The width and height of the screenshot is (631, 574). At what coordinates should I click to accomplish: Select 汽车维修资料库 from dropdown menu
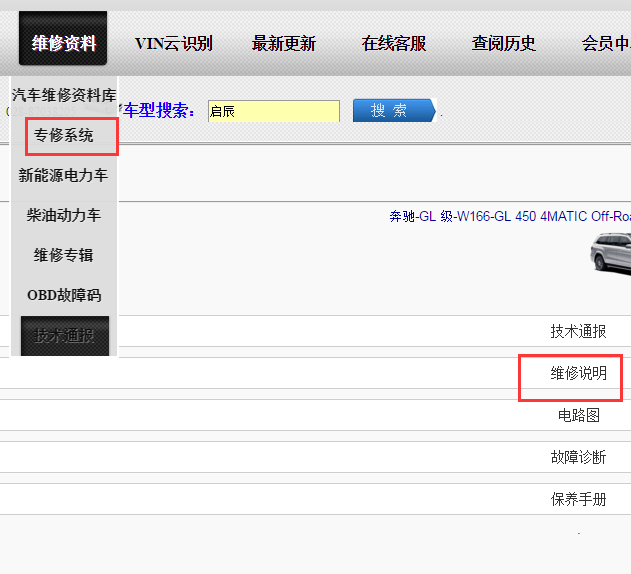pyautogui.click(x=64, y=95)
